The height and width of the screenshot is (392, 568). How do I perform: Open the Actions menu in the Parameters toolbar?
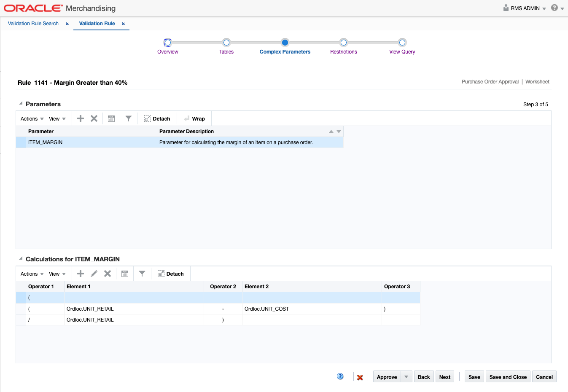29,118
